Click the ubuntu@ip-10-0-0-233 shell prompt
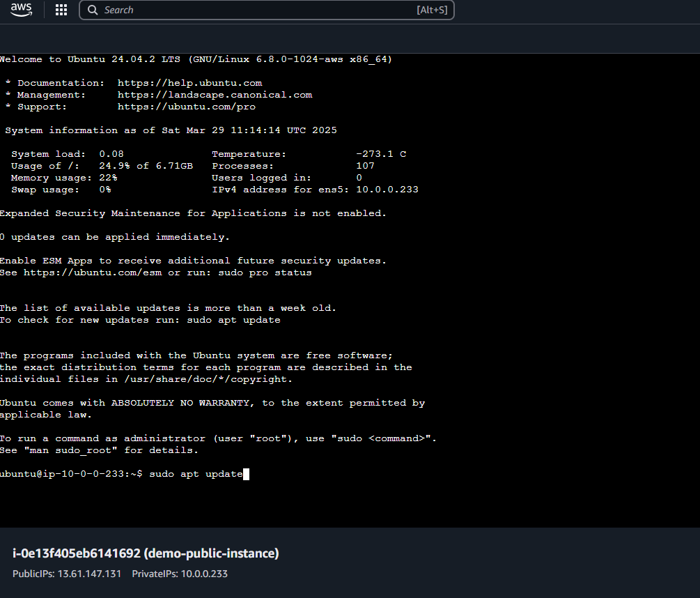 tap(71, 474)
